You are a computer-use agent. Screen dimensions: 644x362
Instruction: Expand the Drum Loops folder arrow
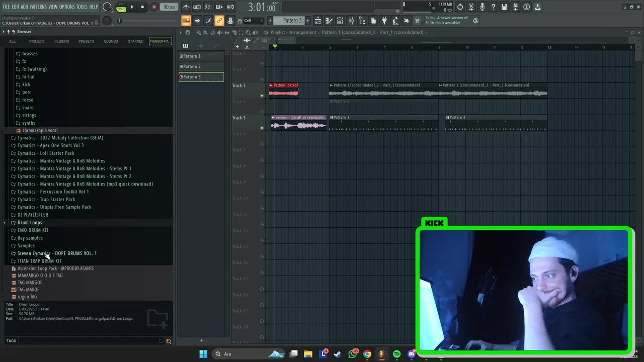(5, 223)
